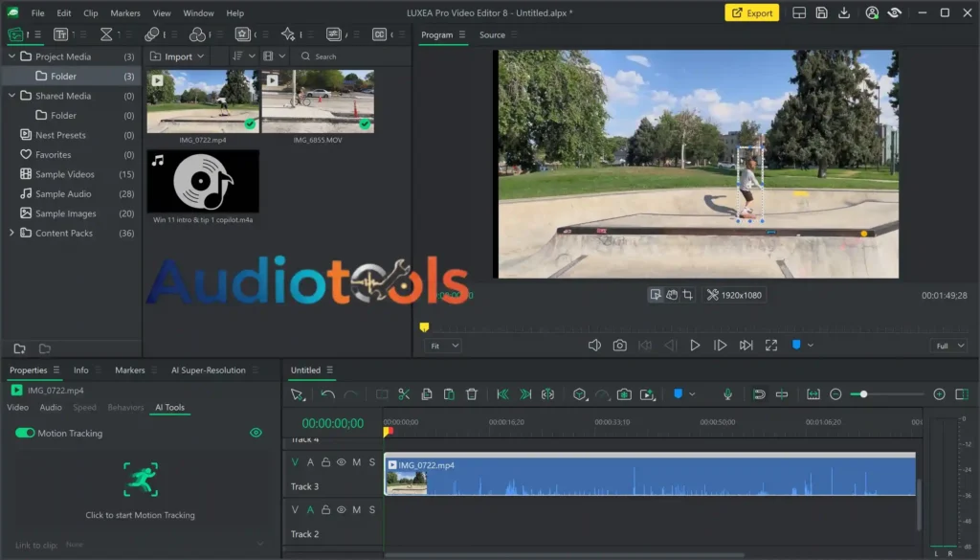
Task: Click the timeline zoom slider handle
Action: (863, 394)
